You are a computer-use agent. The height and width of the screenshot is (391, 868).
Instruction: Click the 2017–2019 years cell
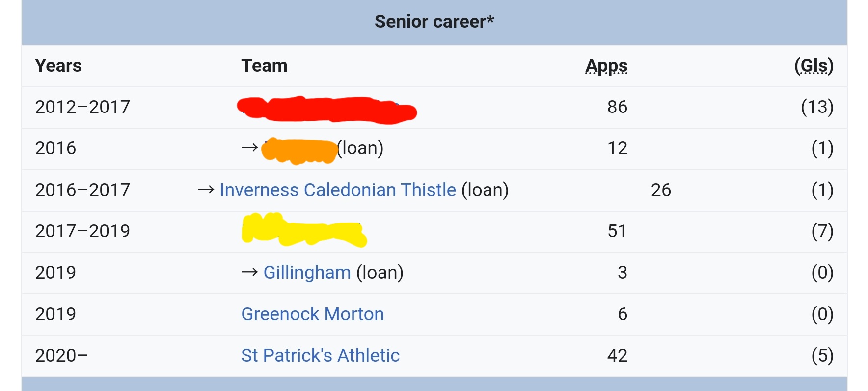(x=82, y=231)
